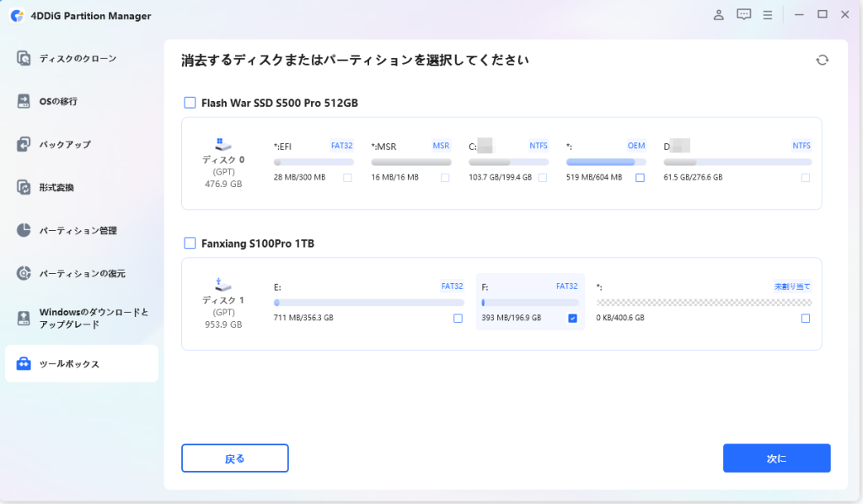Image resolution: width=863 pixels, height=504 pixels.
Task: Click the Backup sidebar icon
Action: (x=24, y=144)
